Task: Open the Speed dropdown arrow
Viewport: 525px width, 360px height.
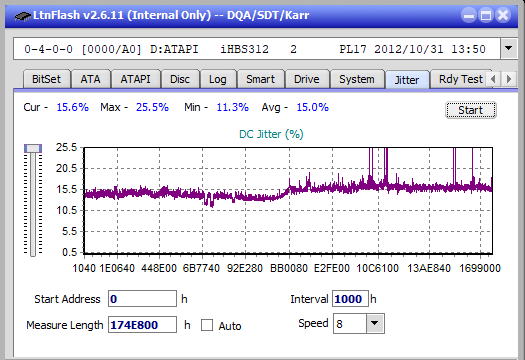Action: point(375,323)
